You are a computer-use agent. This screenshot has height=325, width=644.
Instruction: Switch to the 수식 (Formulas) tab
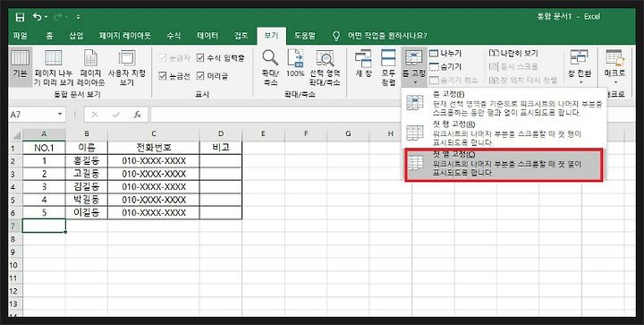(x=174, y=36)
